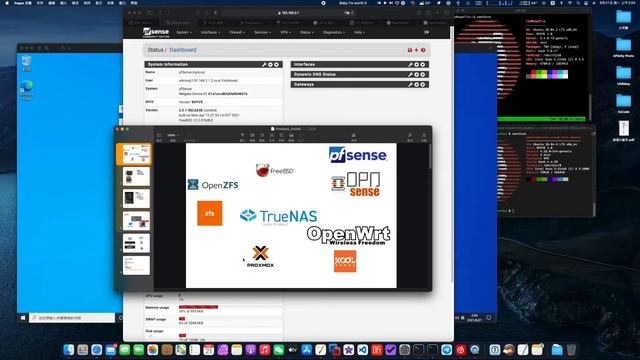Screen dimensions: 640x360
Task: Open the System dropdown menu in pfSense
Action: pyautogui.click(x=184, y=32)
